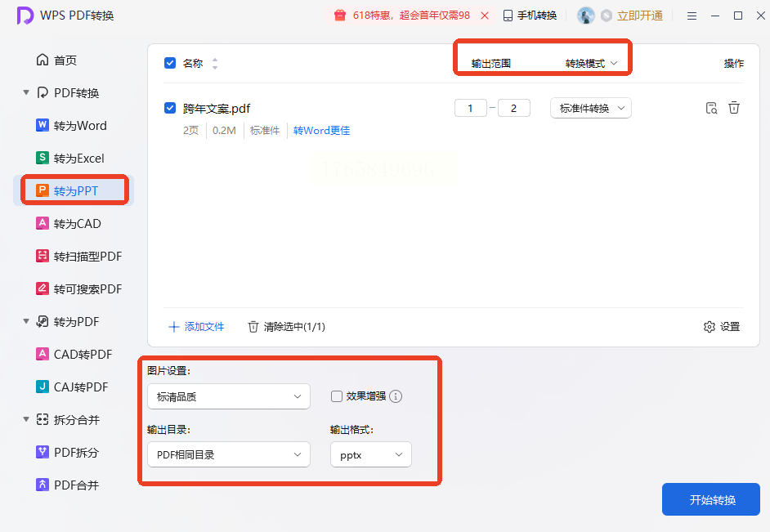Click the membership badge icon
Viewport: 770px width, 532px height.
(607, 16)
